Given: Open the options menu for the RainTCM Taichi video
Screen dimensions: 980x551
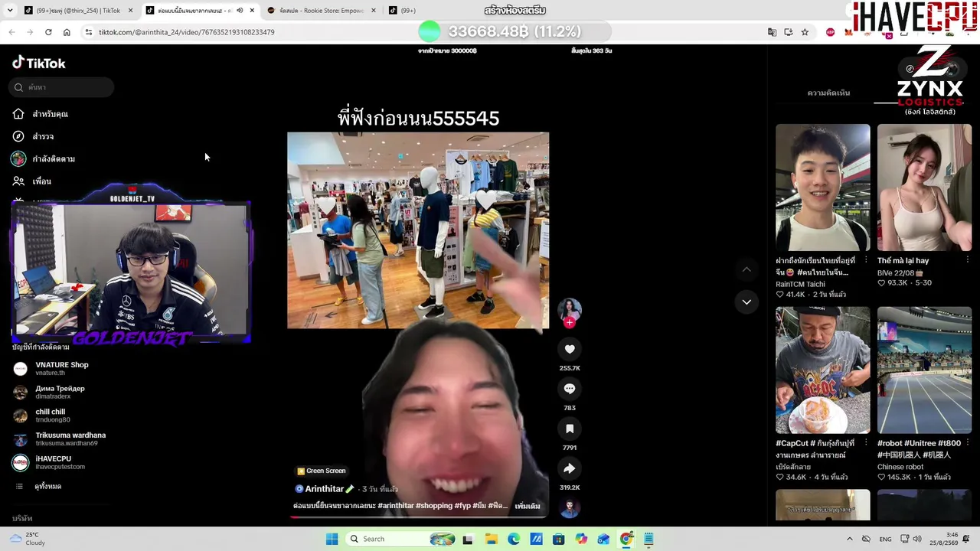Looking at the screenshot, I should (866, 260).
